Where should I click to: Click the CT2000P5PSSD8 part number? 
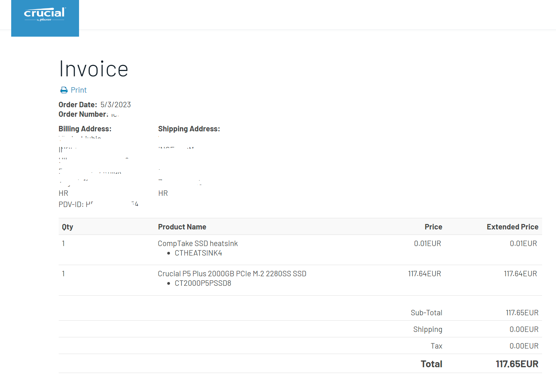pos(203,283)
